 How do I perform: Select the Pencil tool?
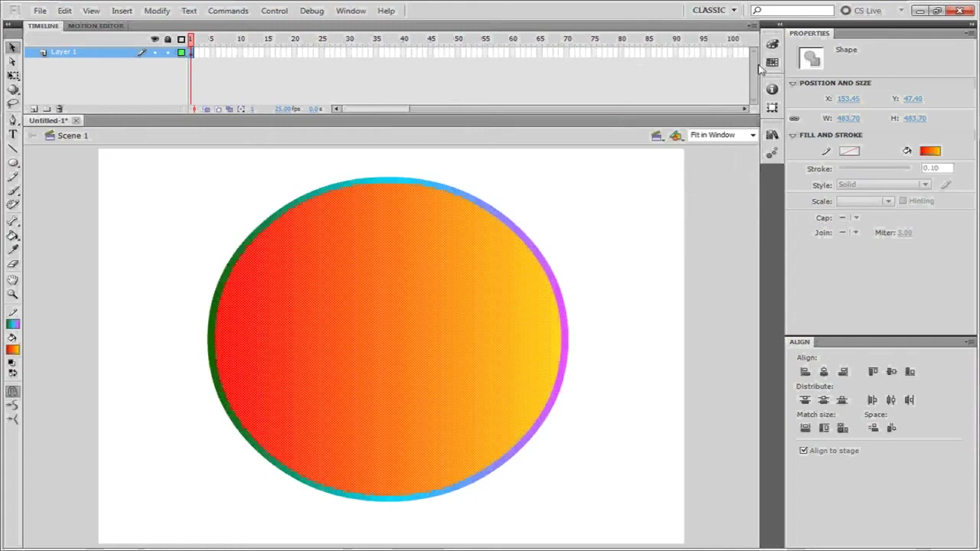tap(12, 177)
